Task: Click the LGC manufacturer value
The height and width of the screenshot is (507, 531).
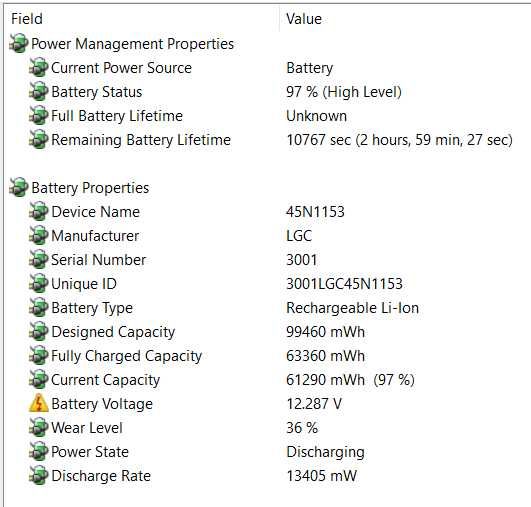Action: tap(299, 236)
